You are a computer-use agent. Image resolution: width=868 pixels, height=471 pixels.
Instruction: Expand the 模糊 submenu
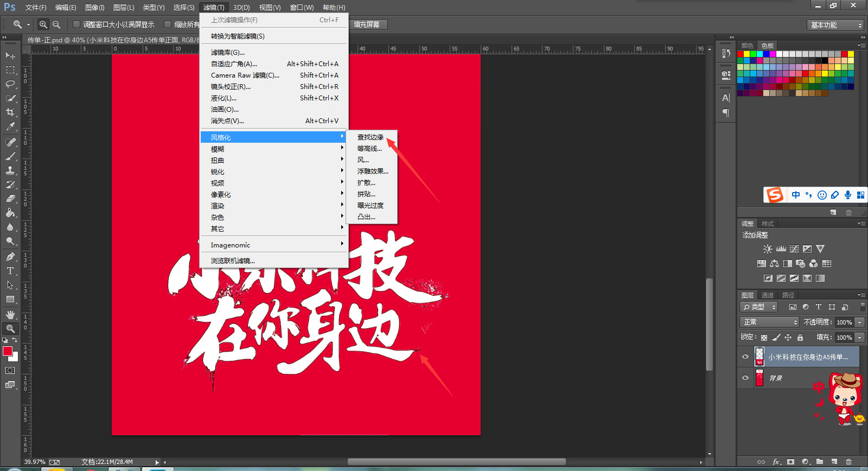(x=274, y=149)
